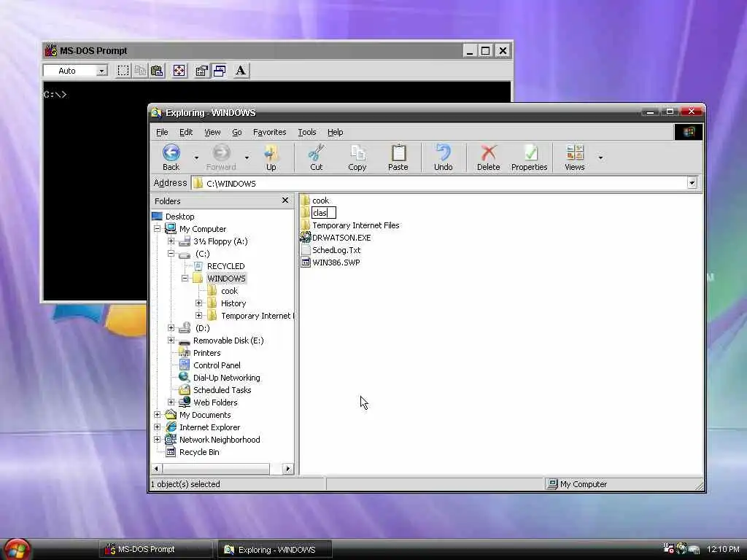Collapse the WINDOWS folder node

(185, 278)
